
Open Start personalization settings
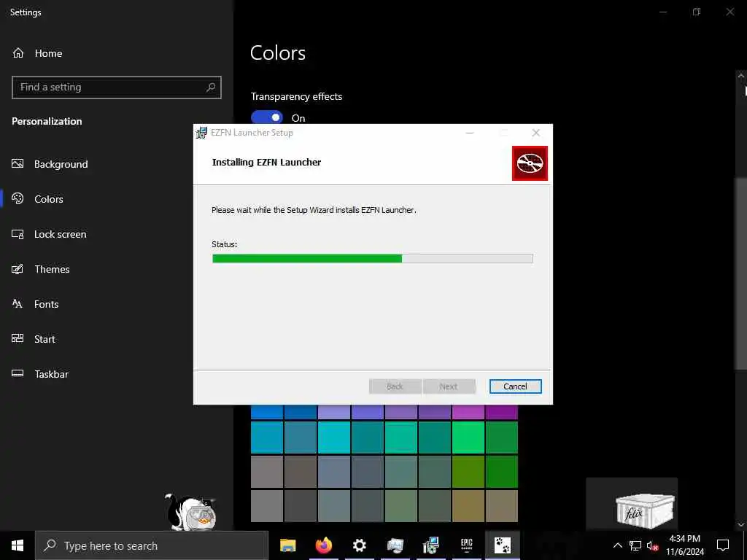44,339
